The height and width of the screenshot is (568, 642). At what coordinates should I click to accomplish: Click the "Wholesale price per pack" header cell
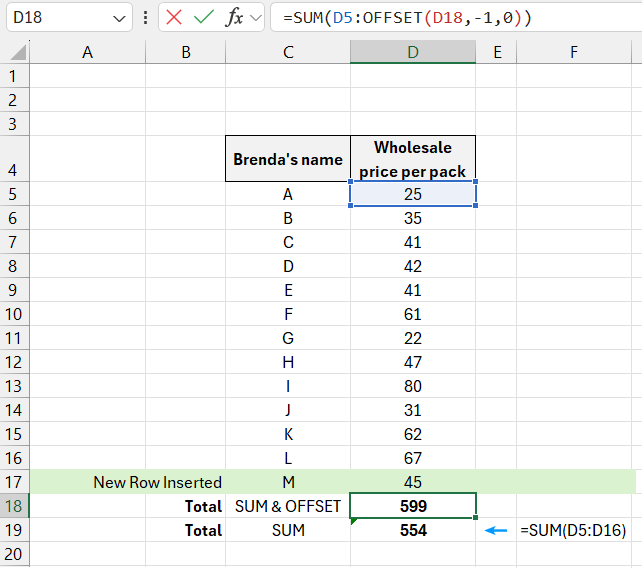click(413, 159)
